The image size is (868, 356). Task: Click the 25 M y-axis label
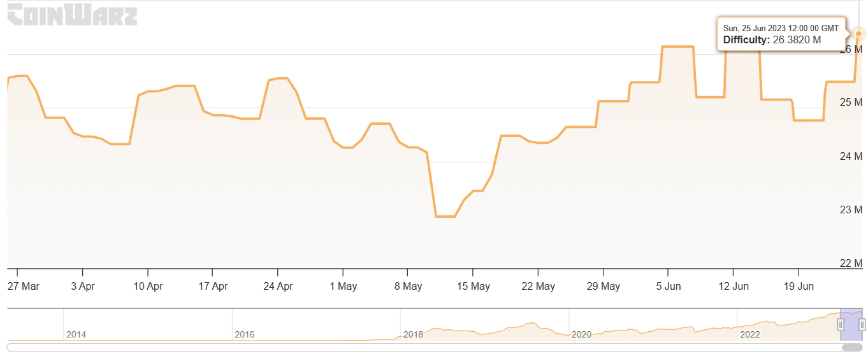click(x=854, y=103)
